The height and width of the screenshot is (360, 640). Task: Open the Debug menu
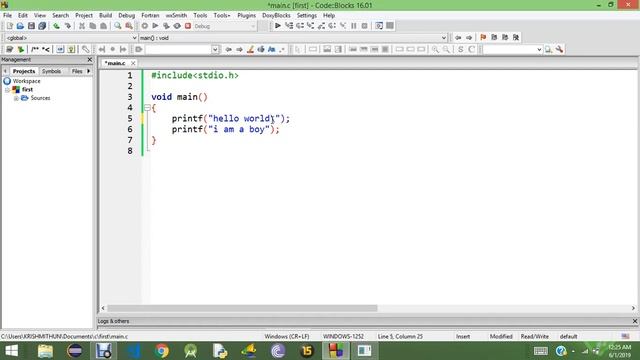pos(127,15)
